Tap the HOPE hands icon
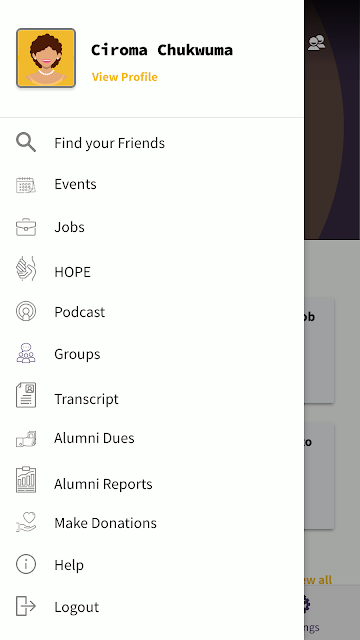This screenshot has width=360, height=640. [26, 269]
